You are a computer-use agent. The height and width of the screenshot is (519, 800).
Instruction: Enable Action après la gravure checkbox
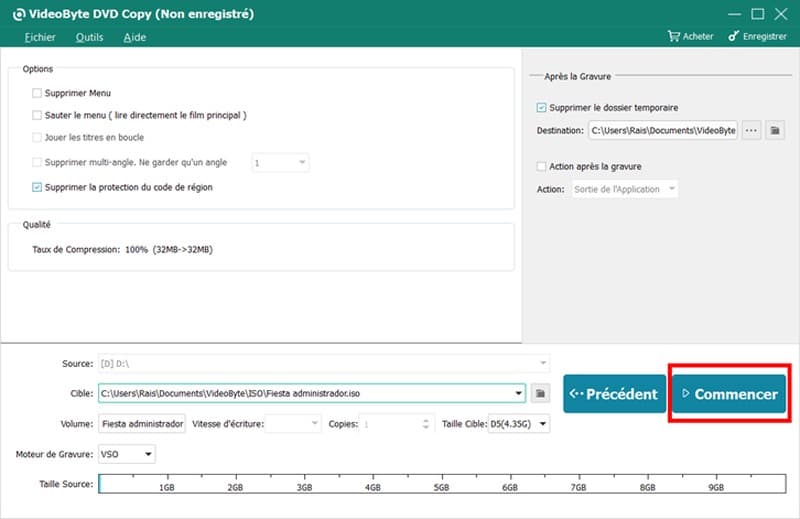[x=541, y=166]
